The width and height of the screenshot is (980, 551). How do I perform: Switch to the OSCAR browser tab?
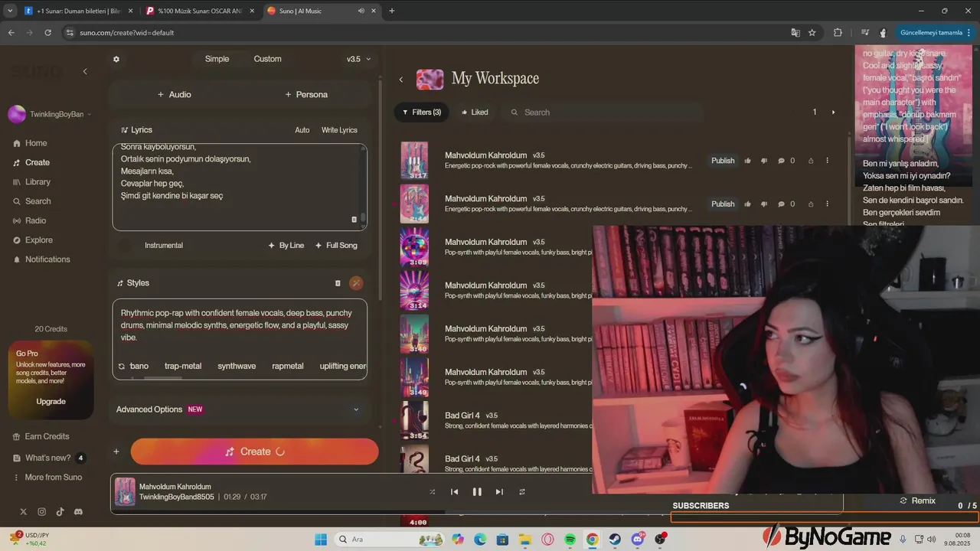[x=201, y=11]
